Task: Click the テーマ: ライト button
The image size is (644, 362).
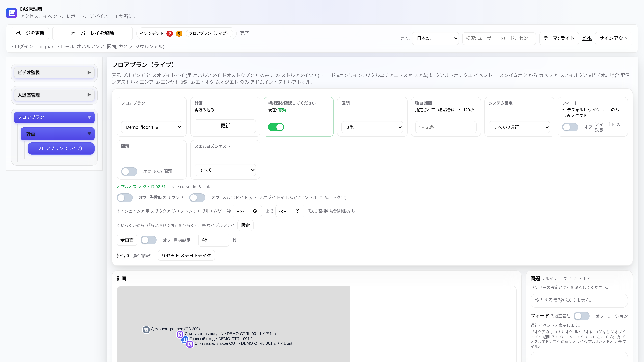Action: (559, 38)
